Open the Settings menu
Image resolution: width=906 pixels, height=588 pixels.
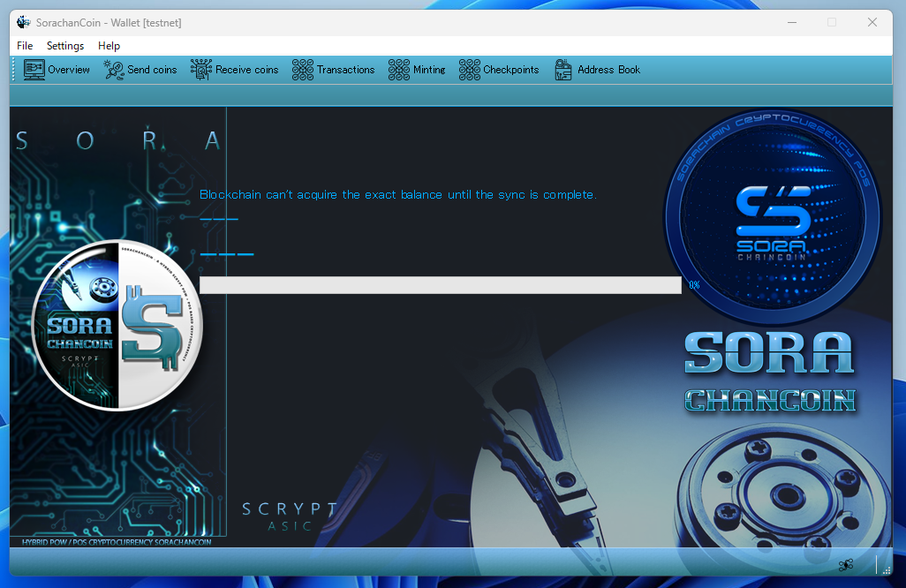click(65, 46)
